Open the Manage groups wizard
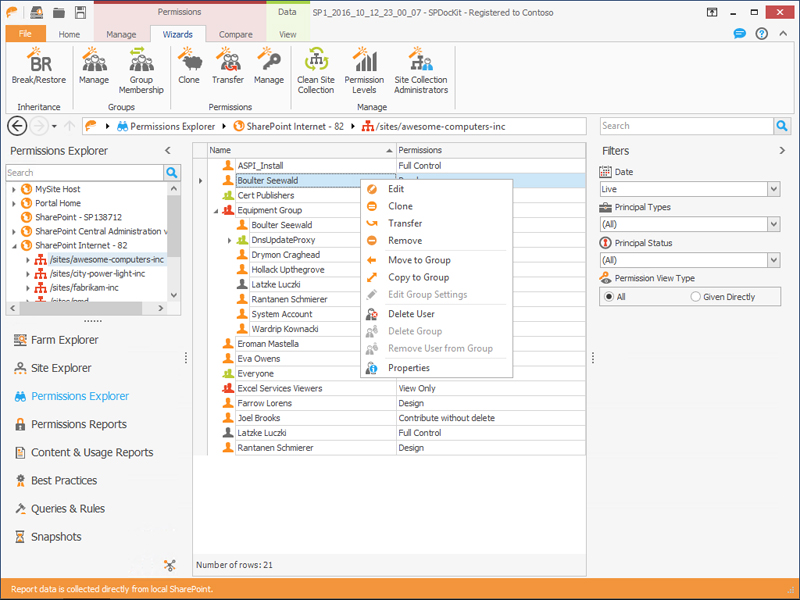Image resolution: width=800 pixels, height=600 pixels. 94,66
